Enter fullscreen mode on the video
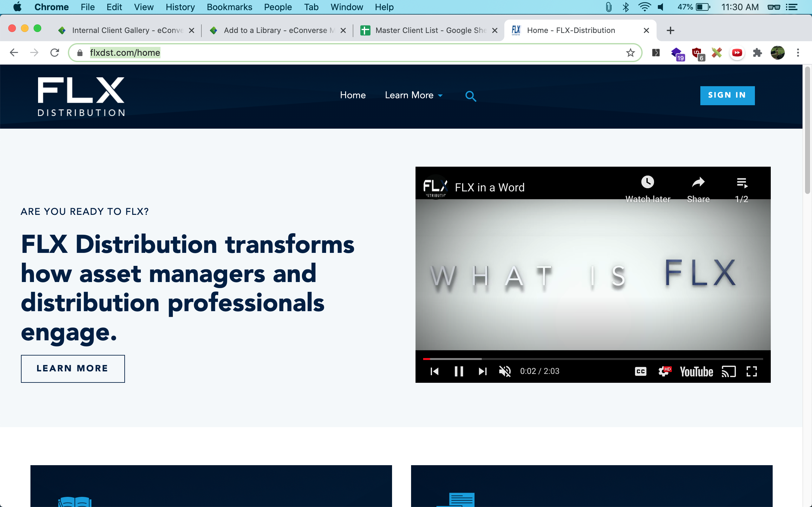This screenshot has width=812, height=507. [x=752, y=371]
